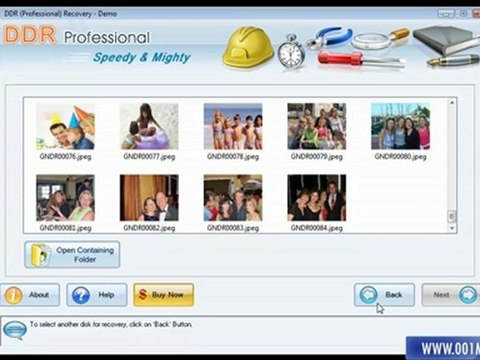Click the scrollbar thumb in thumbnail pane
The image size is (480, 360).
[452, 216]
